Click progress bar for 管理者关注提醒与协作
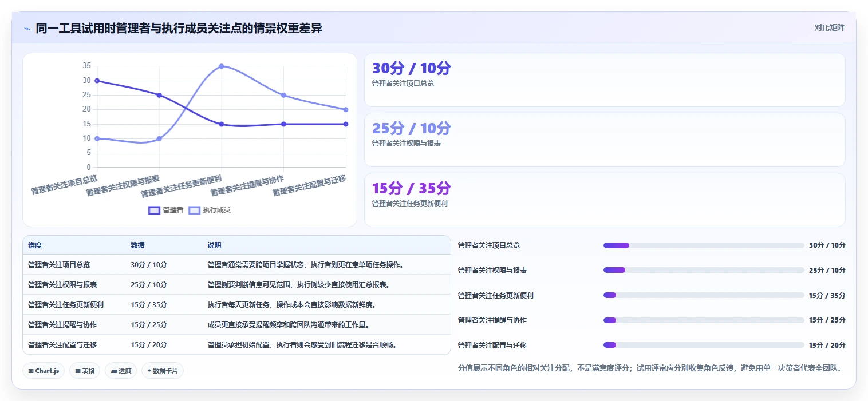868x401 pixels. 704,320
